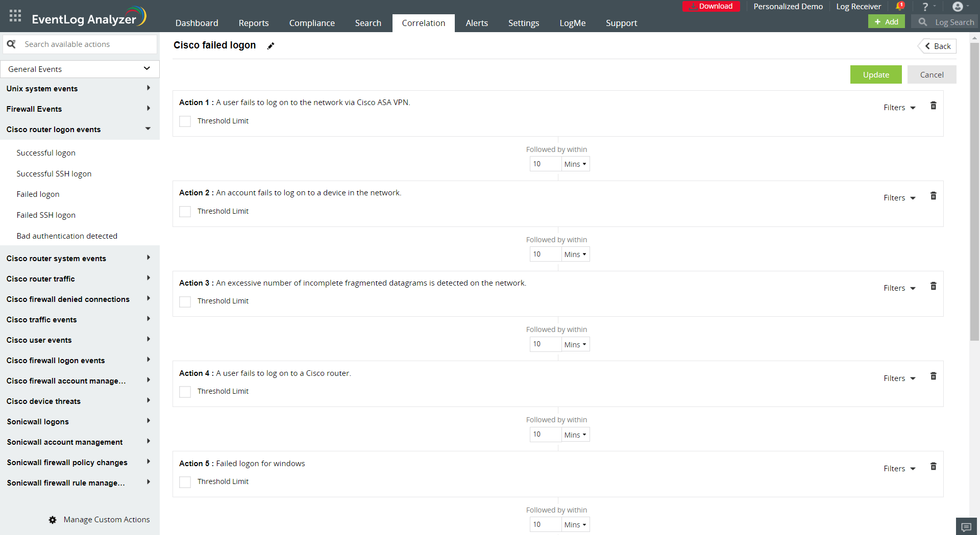Open the Mins dropdown under Action 1
The height and width of the screenshot is (535, 980).
click(575, 164)
